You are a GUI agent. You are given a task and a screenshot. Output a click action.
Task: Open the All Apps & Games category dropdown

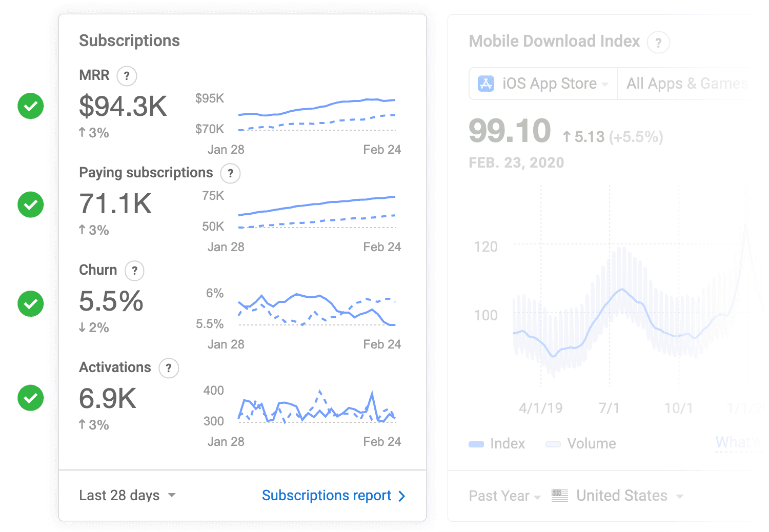[x=687, y=83]
